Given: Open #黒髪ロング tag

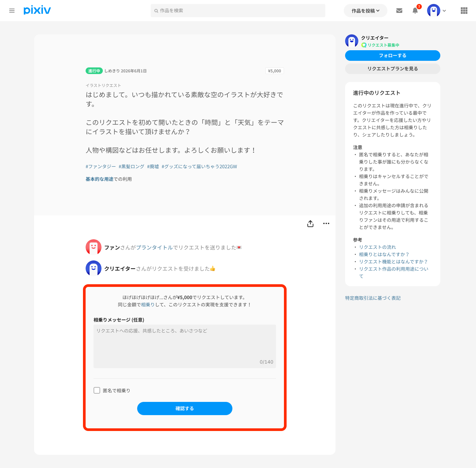Looking at the screenshot, I should coord(132,167).
